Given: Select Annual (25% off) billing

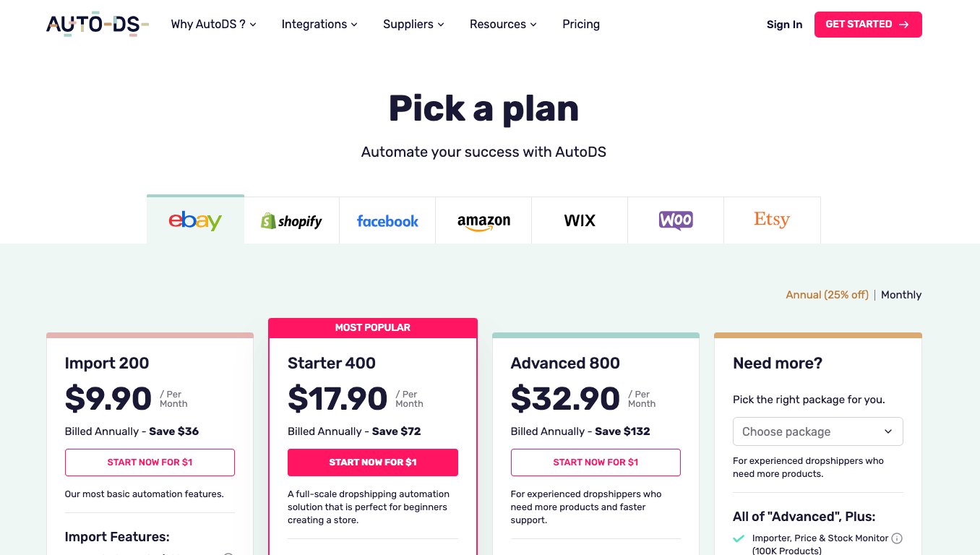Looking at the screenshot, I should [827, 295].
